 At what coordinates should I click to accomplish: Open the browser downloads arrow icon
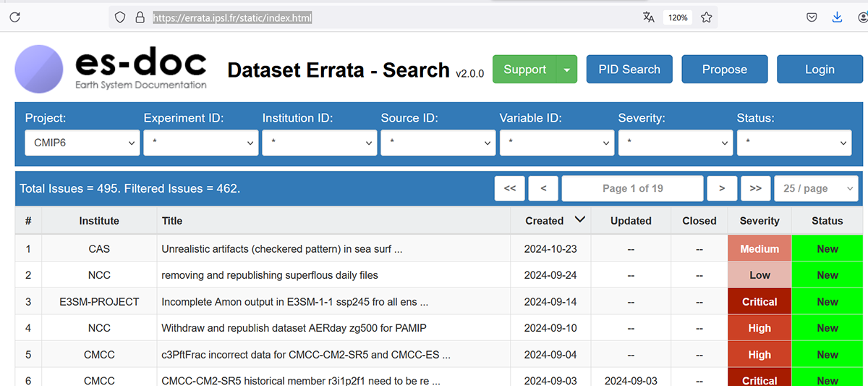click(x=837, y=17)
